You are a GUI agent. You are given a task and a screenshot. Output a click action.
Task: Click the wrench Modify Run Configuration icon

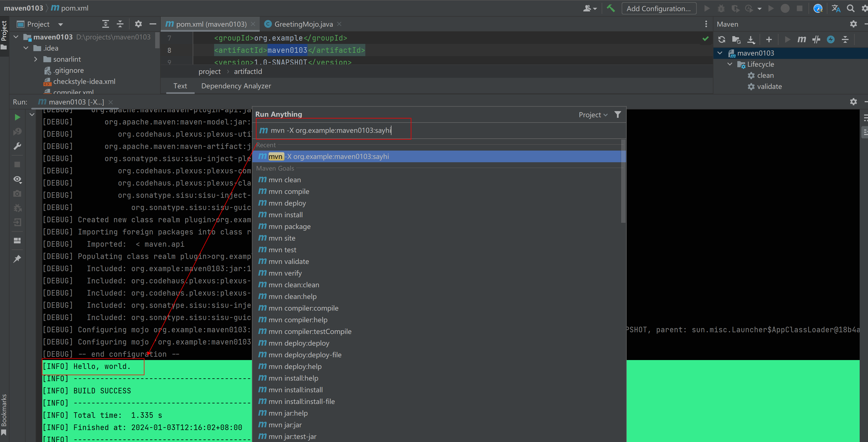coord(17,146)
